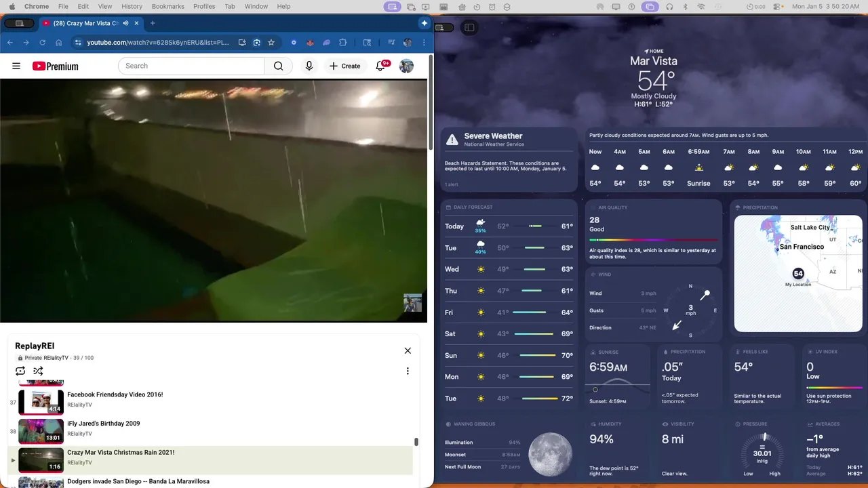The width and height of the screenshot is (868, 488).
Task: Open the precipitation map
Action: pyautogui.click(x=798, y=273)
